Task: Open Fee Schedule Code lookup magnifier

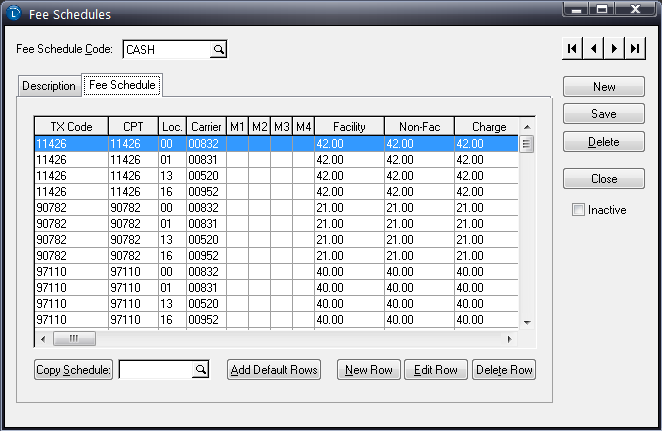Action: [x=218, y=49]
